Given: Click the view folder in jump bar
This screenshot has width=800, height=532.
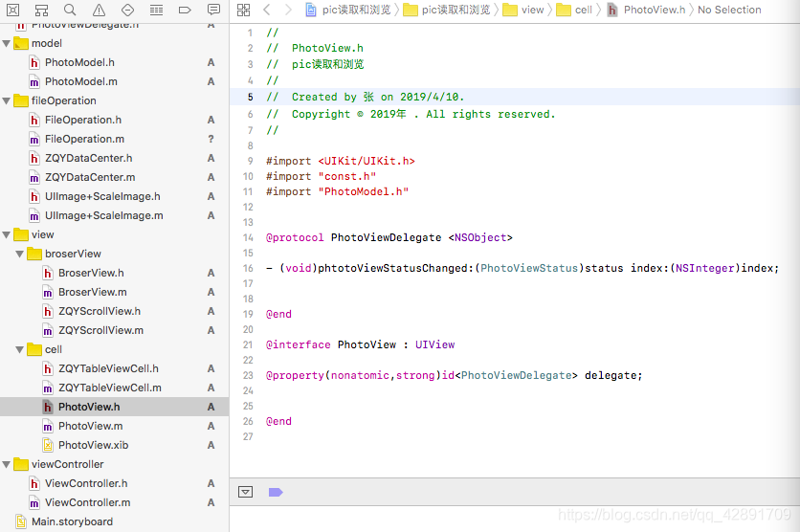Looking at the screenshot, I should pyautogui.click(x=523, y=10).
